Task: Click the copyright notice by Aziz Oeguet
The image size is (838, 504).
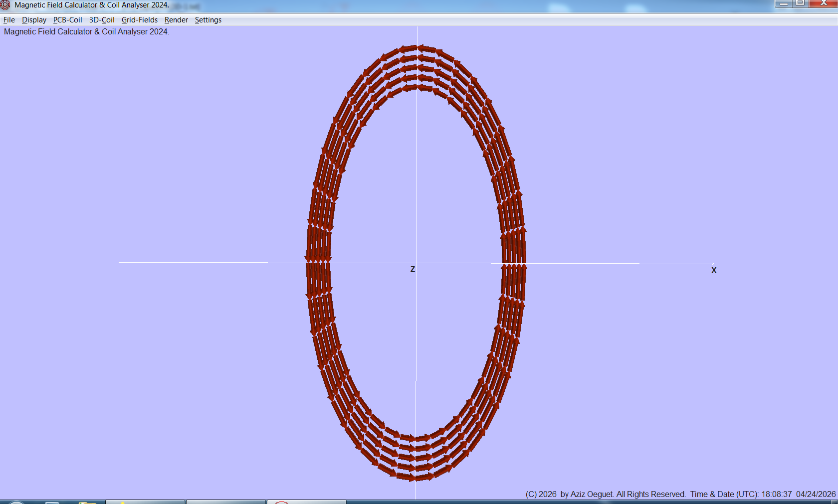Action: 606,494
